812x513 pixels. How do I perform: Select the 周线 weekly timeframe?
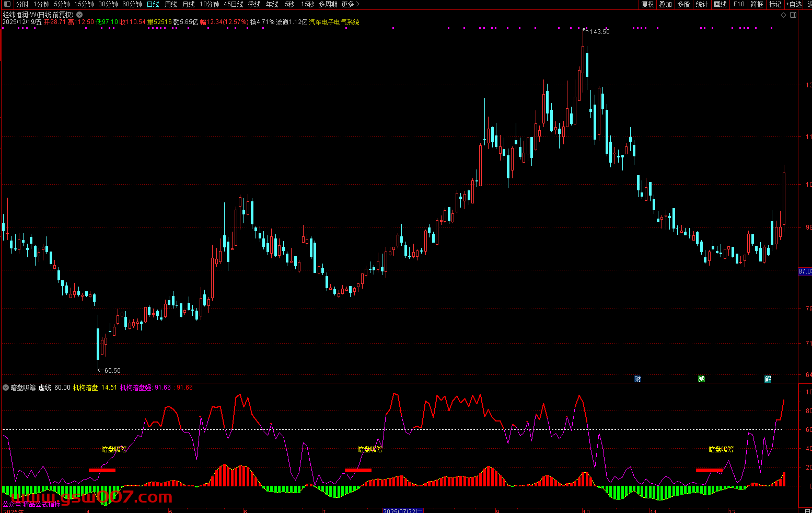click(x=171, y=4)
